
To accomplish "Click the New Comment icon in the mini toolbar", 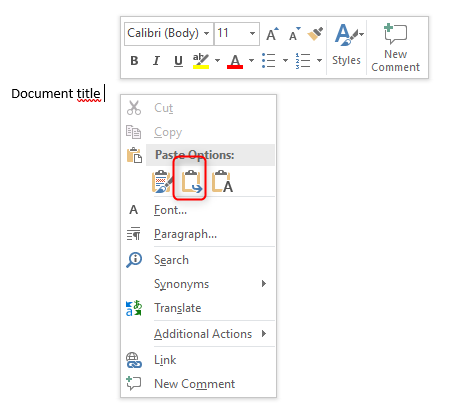I will pyautogui.click(x=395, y=48).
